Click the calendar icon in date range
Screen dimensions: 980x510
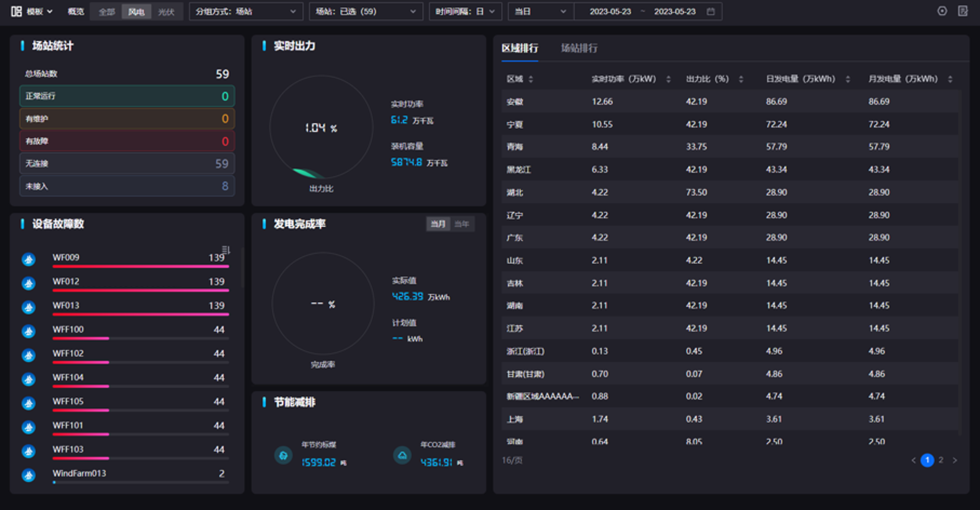tap(711, 12)
